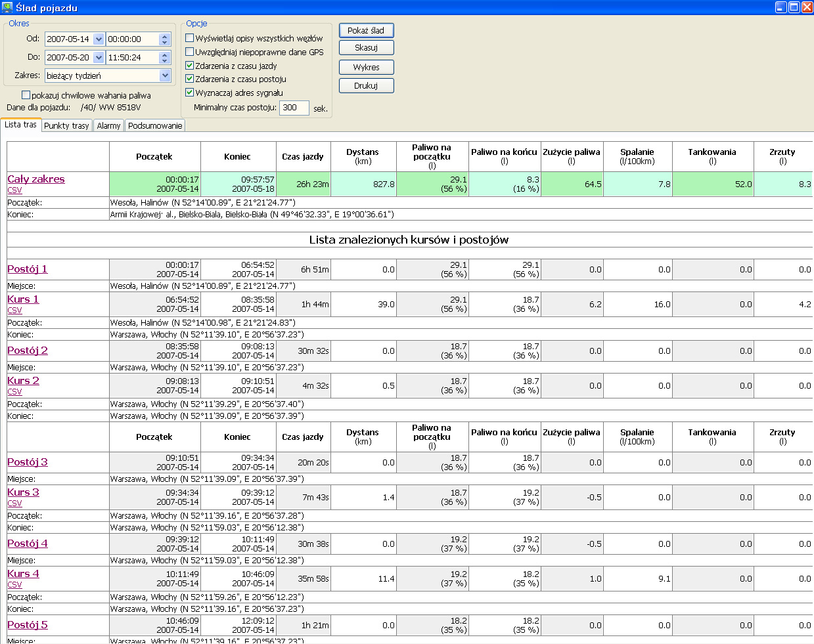Decrease the Do end time spinner
This screenshot has width=814, height=644.
pos(164,61)
